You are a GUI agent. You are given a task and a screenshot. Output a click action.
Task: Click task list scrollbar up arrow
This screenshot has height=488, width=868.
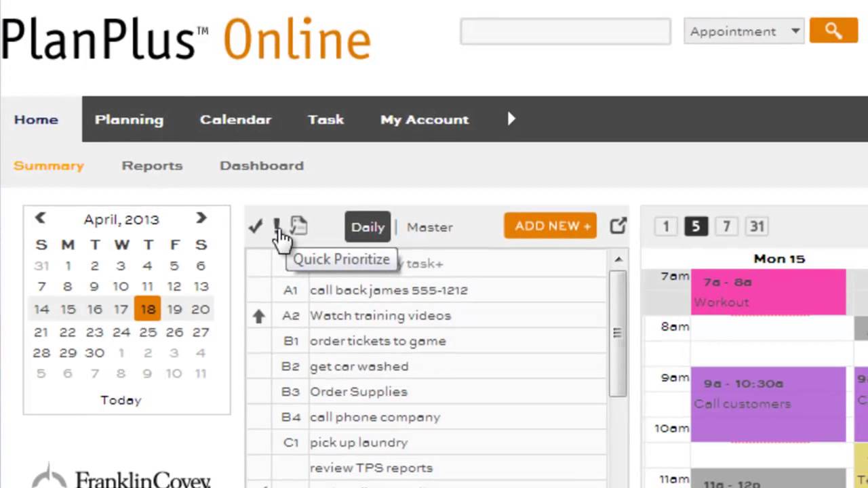[x=618, y=259]
